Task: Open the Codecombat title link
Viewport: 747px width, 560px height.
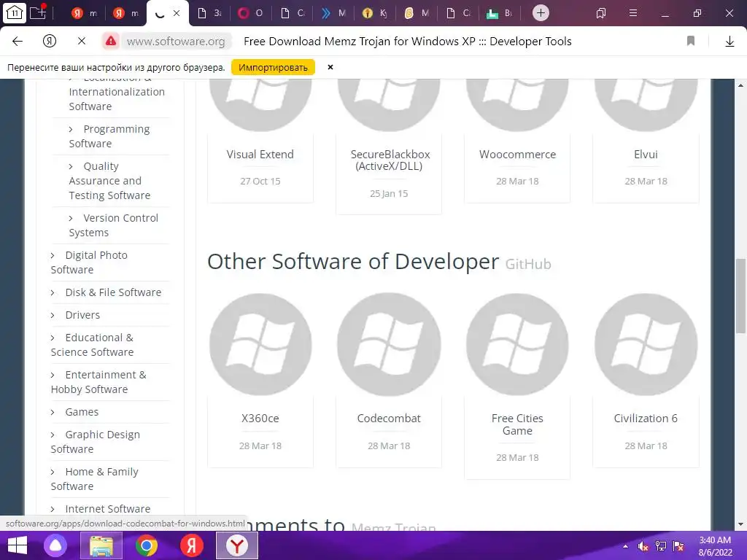Action: (390, 419)
